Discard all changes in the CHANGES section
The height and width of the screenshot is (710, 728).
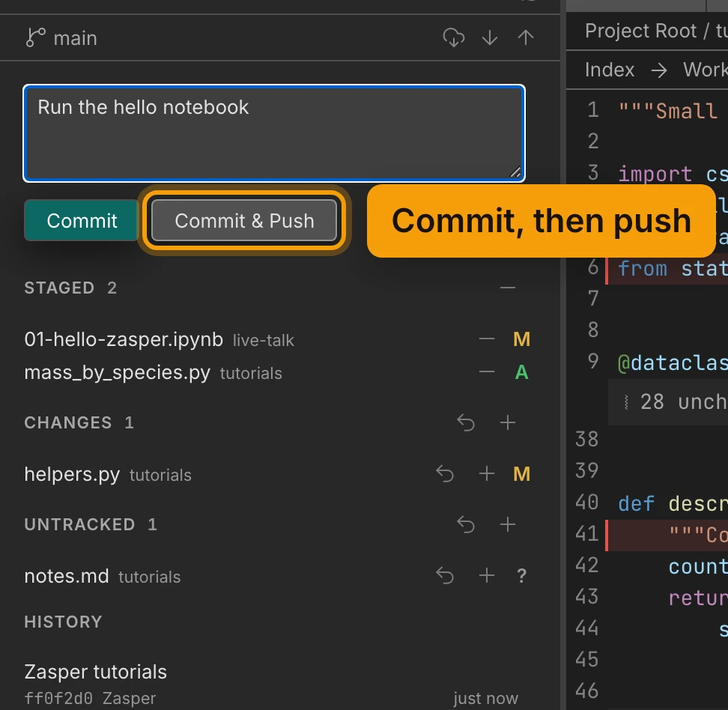pyautogui.click(x=466, y=422)
